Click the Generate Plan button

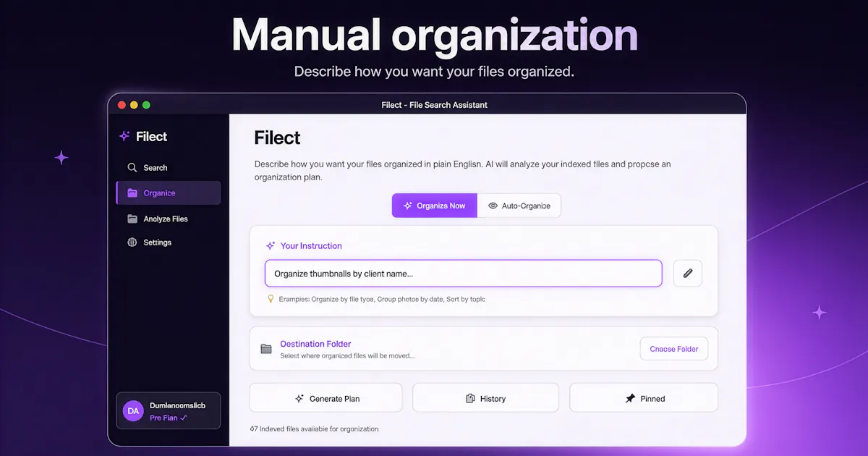pos(325,398)
